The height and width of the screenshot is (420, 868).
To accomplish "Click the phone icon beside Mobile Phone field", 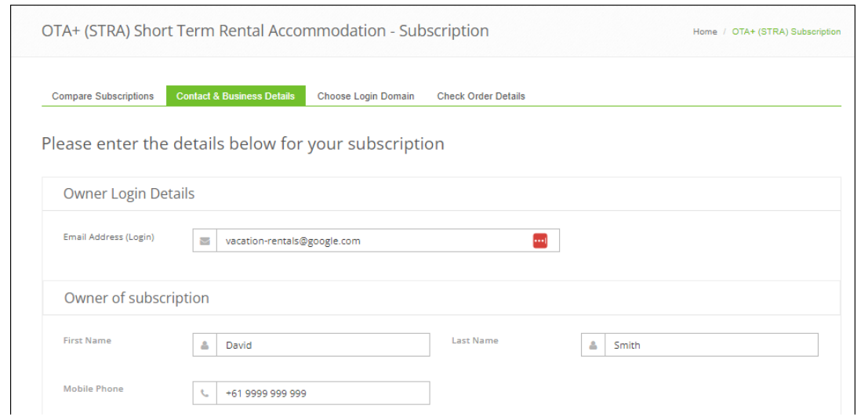I will [x=205, y=393].
